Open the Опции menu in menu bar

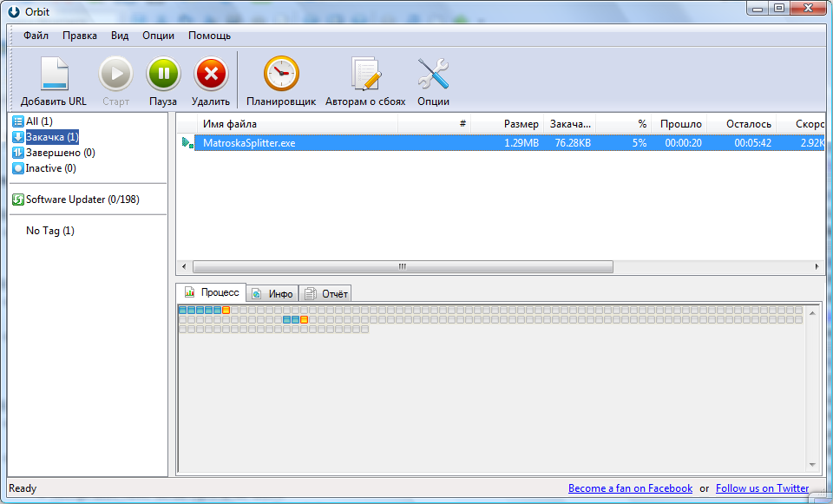(158, 36)
